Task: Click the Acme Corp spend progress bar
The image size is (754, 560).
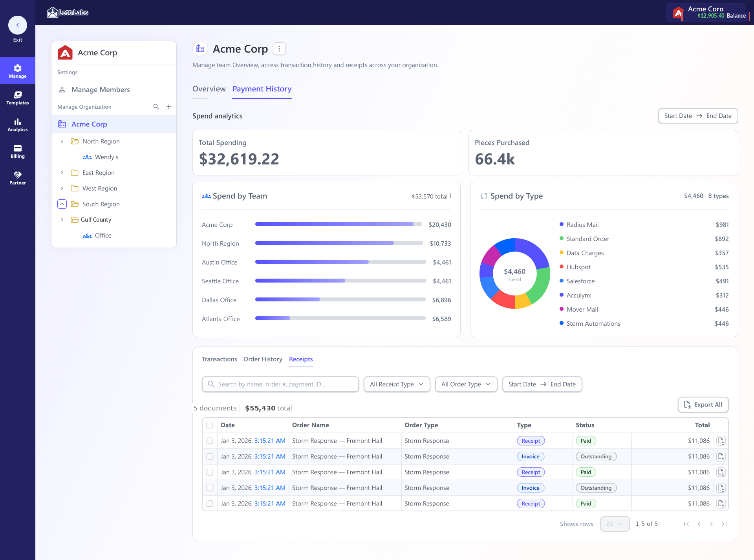Action: (x=339, y=224)
